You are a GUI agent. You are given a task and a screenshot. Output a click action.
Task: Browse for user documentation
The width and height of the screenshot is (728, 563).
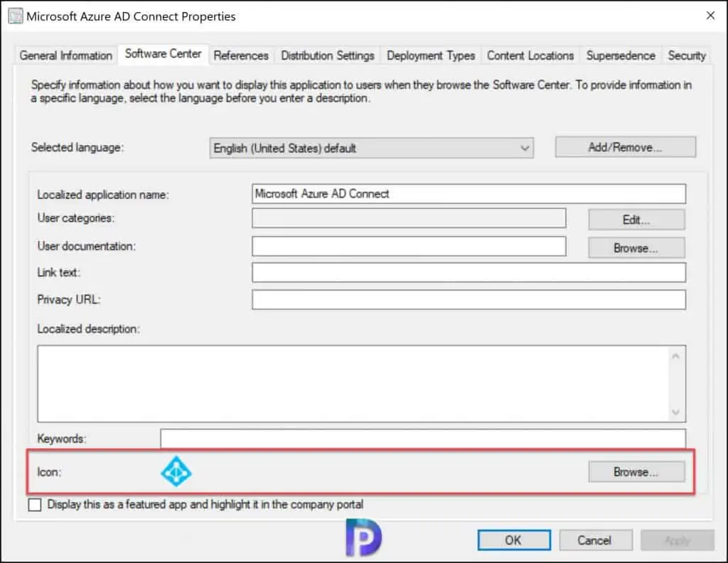click(x=636, y=248)
